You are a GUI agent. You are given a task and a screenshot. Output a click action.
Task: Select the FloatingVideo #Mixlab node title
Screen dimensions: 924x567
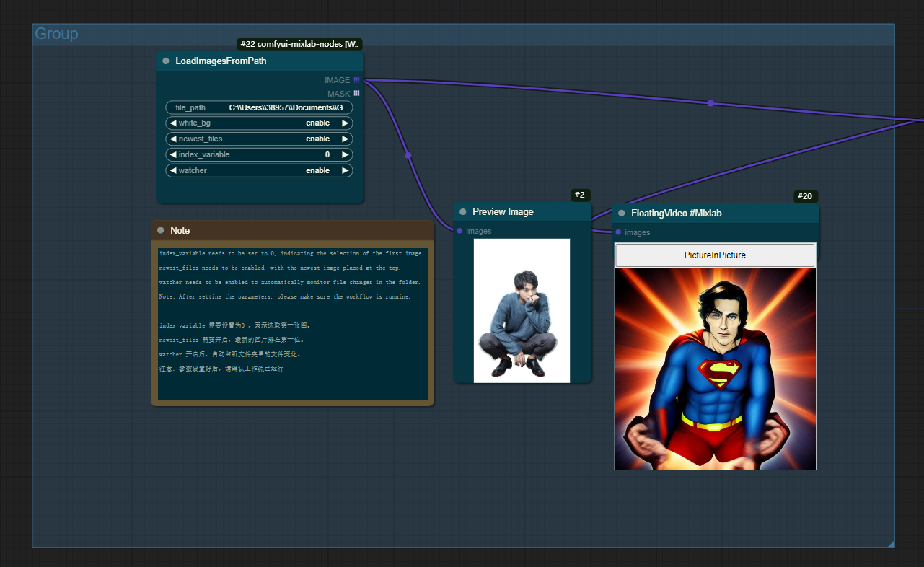(677, 214)
